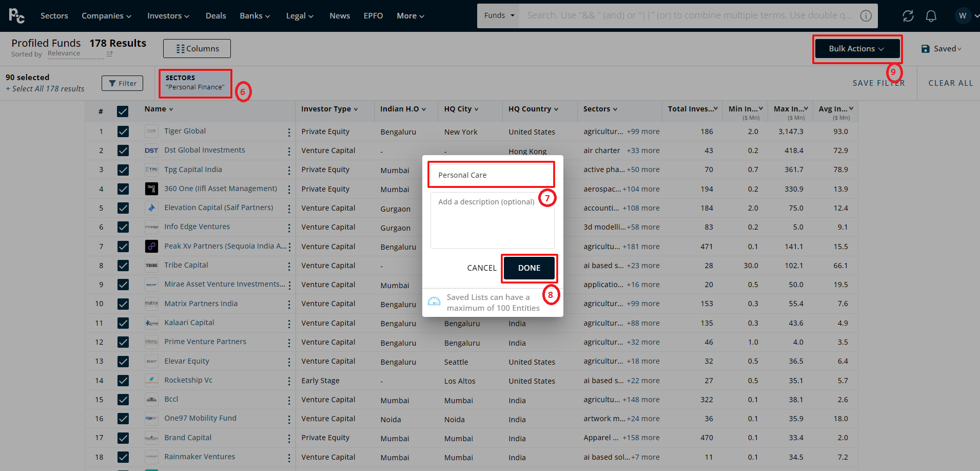Click CANCEL in the save list dialog
The image size is (980, 471).
coord(481,268)
